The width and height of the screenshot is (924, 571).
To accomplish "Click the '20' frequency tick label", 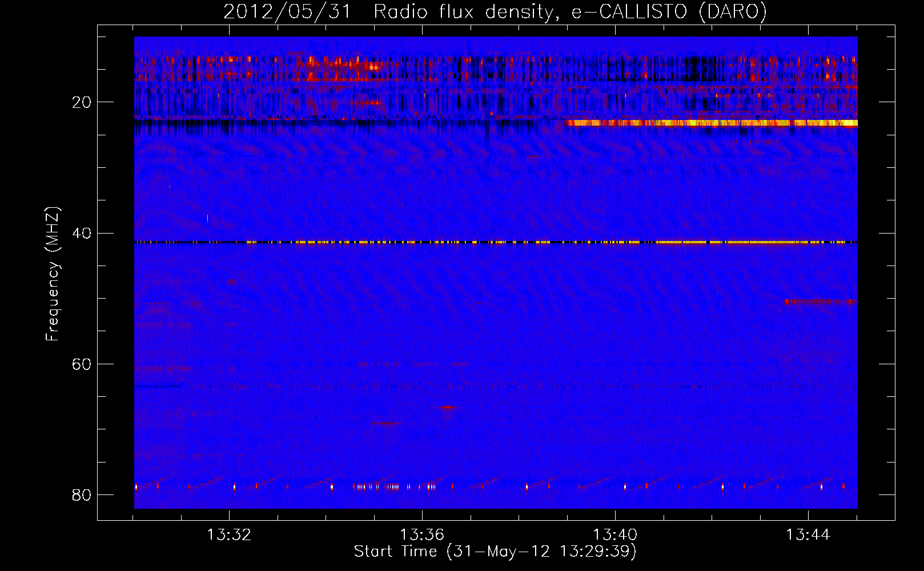I will (82, 102).
